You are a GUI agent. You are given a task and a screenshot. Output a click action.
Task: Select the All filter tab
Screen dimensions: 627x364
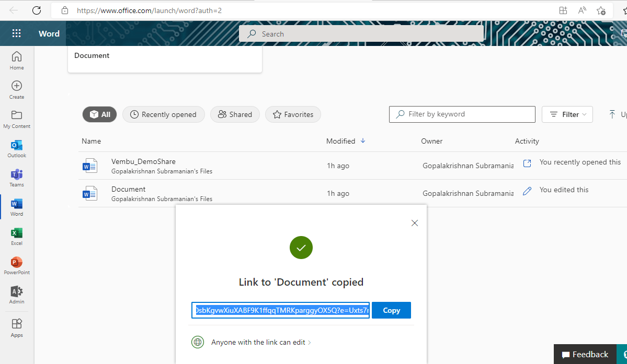click(x=99, y=114)
